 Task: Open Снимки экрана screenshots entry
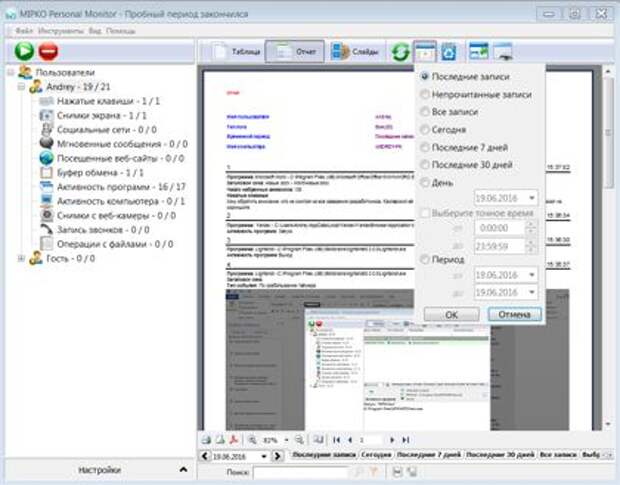[x=93, y=115]
